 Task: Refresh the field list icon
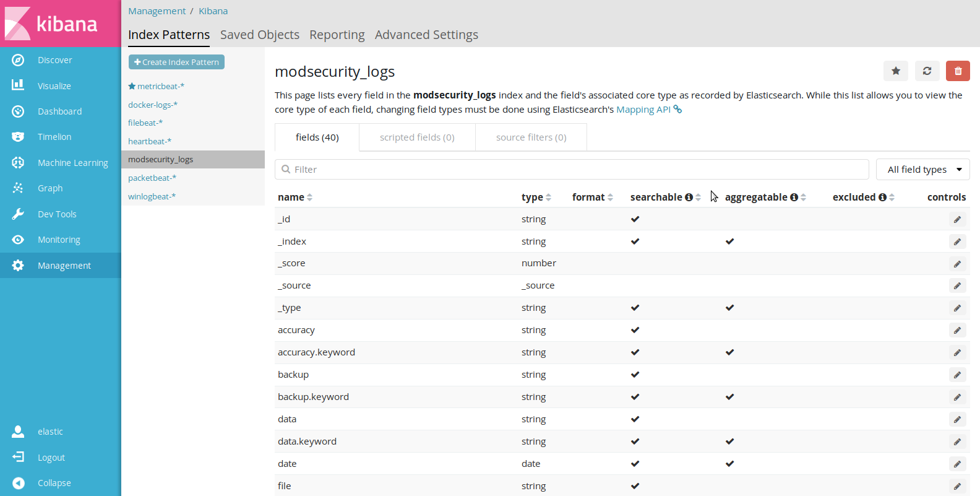pyautogui.click(x=927, y=71)
